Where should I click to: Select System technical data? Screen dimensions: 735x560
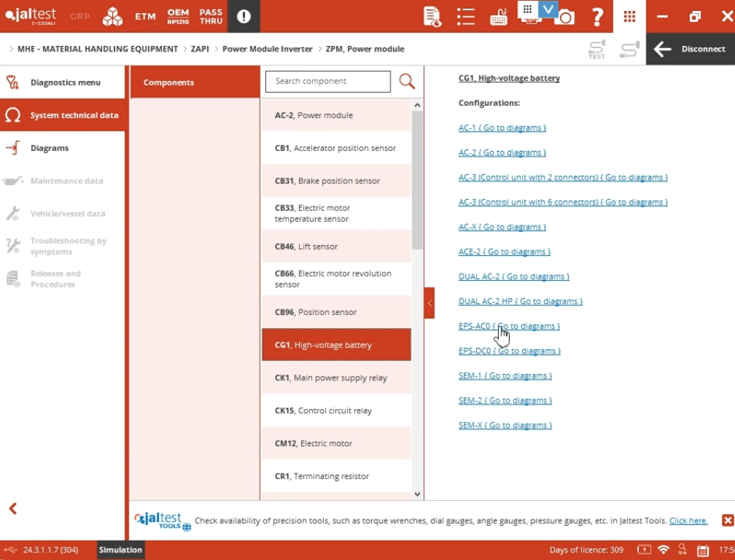[63, 115]
